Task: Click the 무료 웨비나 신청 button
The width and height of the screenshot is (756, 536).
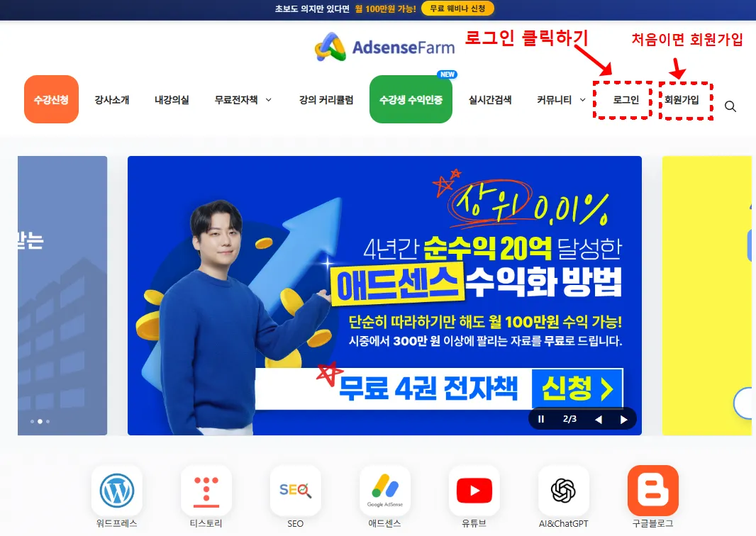Action: click(x=457, y=9)
